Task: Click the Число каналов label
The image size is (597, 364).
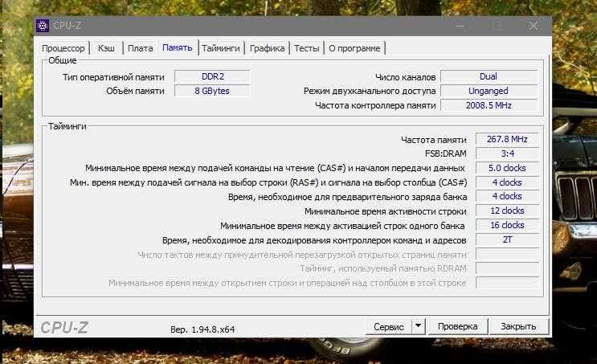Action: 406,77
